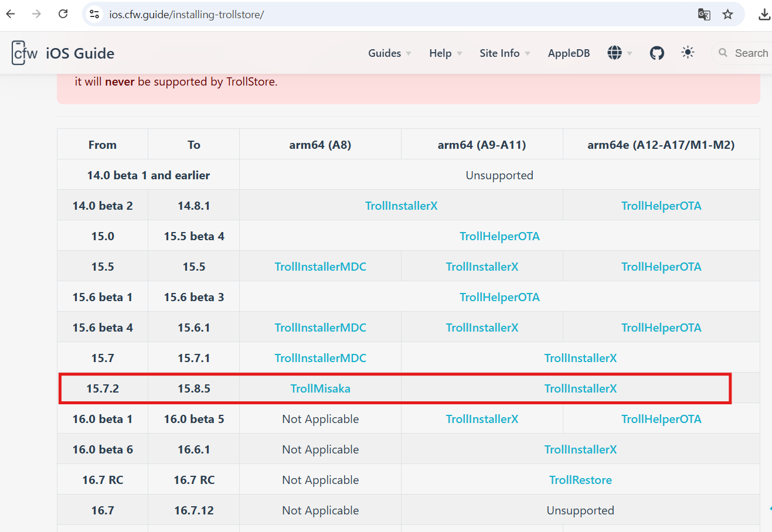Open TrollInstallerX link in 15.7 row
The image size is (772, 532).
point(580,358)
